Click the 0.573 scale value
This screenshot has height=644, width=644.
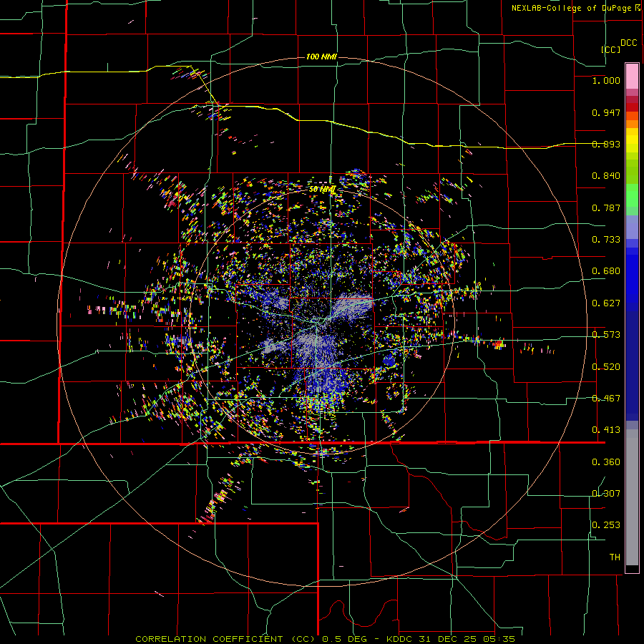(x=606, y=335)
